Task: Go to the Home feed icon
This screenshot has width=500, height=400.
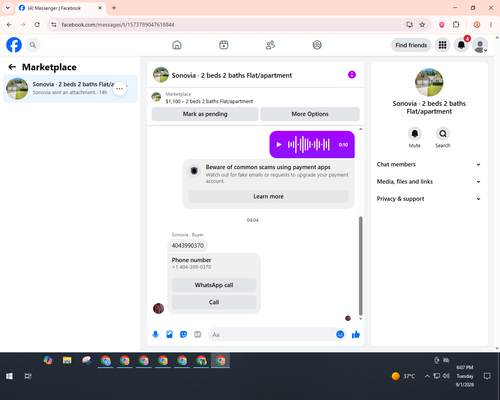Action: point(177,45)
